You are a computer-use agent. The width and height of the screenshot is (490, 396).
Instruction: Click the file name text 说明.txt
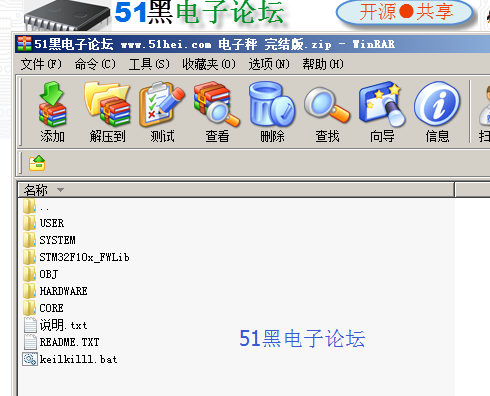(63, 325)
